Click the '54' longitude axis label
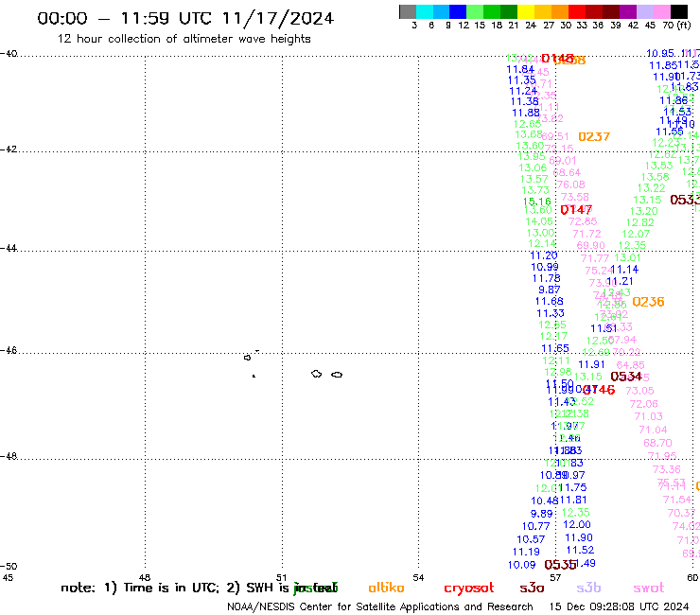Screen dimensions: 700x615 pyautogui.click(x=418, y=578)
